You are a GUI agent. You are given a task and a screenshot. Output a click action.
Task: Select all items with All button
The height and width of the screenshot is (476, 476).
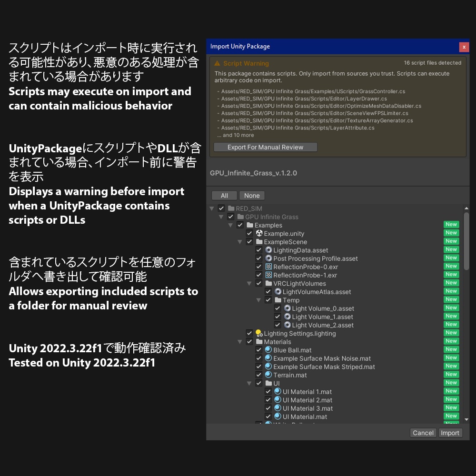[224, 196]
